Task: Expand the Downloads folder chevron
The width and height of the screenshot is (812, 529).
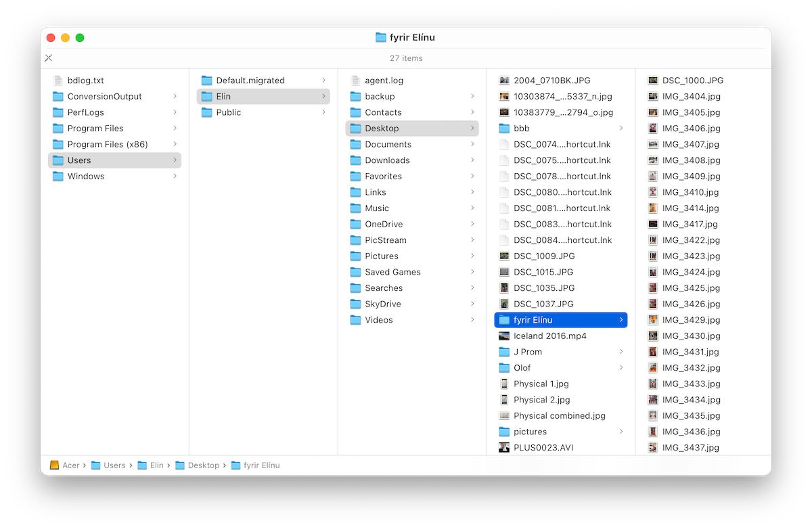Action: (x=472, y=160)
